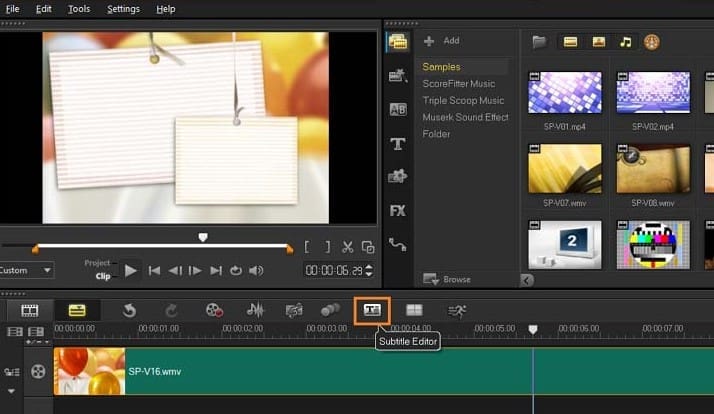
Task: Toggle video files visibility in library
Action: pyautogui.click(x=570, y=42)
